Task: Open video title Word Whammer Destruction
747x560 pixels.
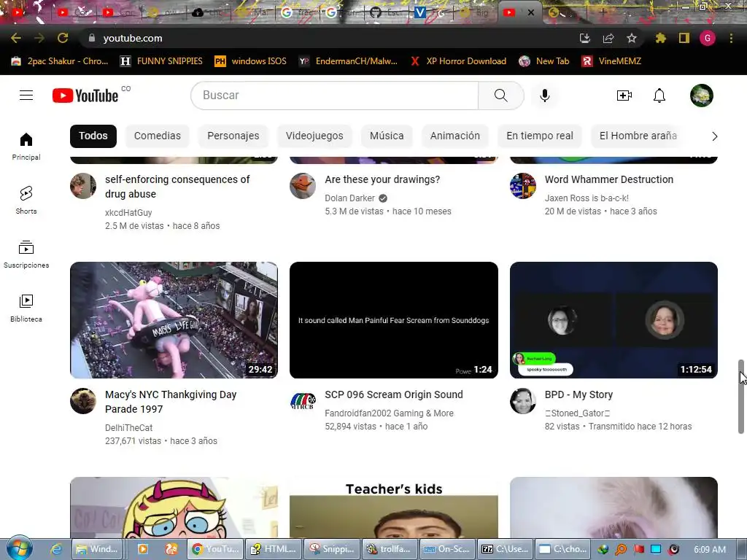Action: tap(609, 179)
